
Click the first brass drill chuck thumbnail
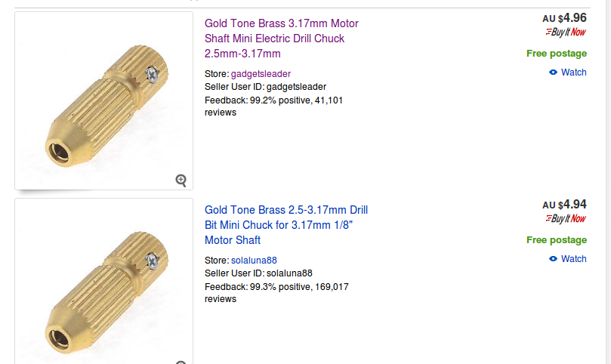104,100
